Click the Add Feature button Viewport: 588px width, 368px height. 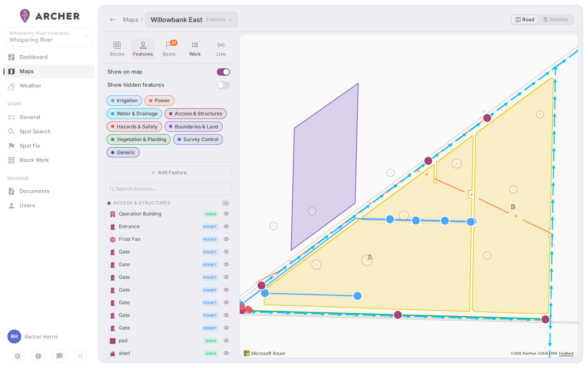169,173
